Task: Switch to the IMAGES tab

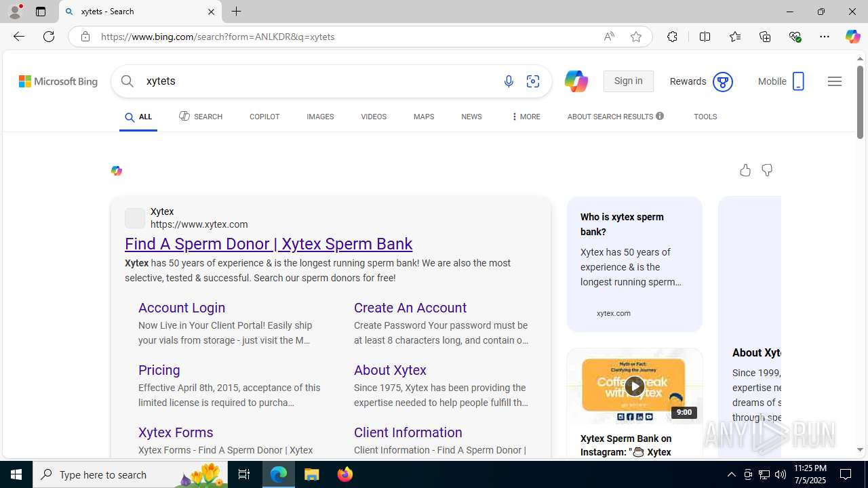Action: pyautogui.click(x=320, y=117)
